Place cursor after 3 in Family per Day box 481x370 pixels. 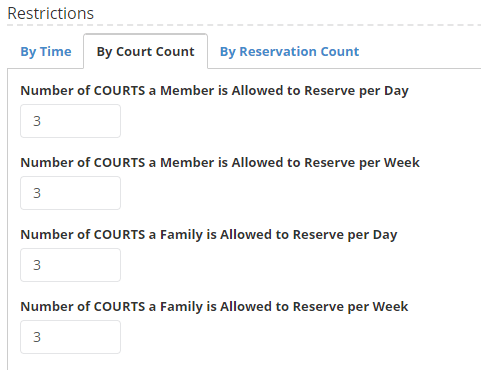[x=43, y=265]
